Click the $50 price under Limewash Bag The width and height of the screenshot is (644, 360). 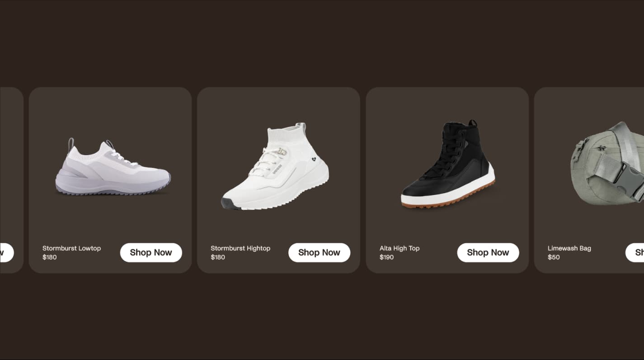pyautogui.click(x=554, y=257)
